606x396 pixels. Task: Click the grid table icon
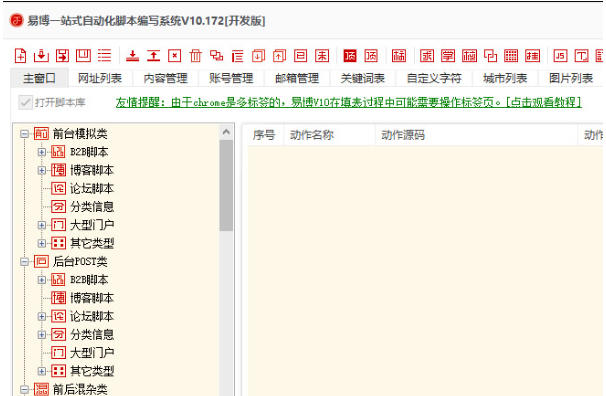coord(511,56)
